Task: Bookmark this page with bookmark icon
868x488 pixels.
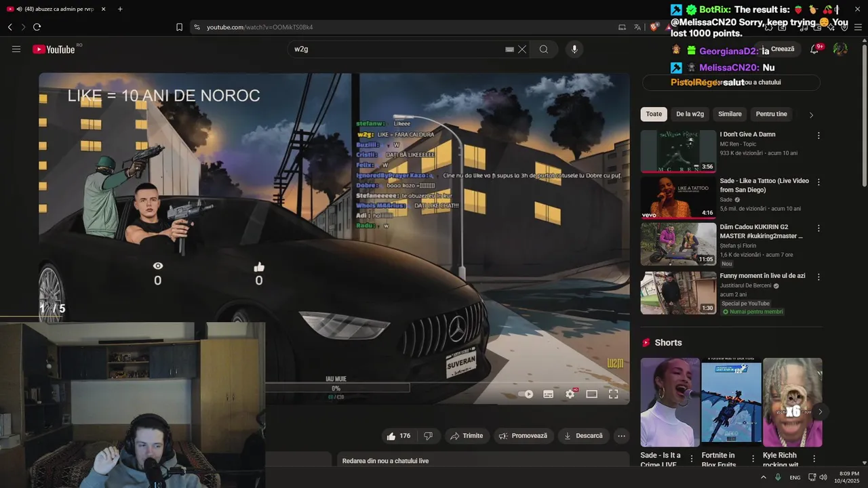Action: (x=179, y=27)
